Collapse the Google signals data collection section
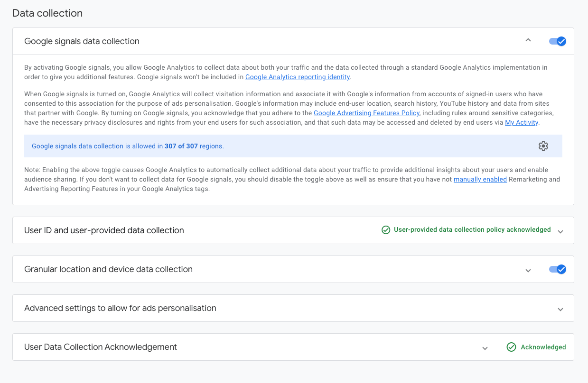588x383 pixels. coord(528,41)
